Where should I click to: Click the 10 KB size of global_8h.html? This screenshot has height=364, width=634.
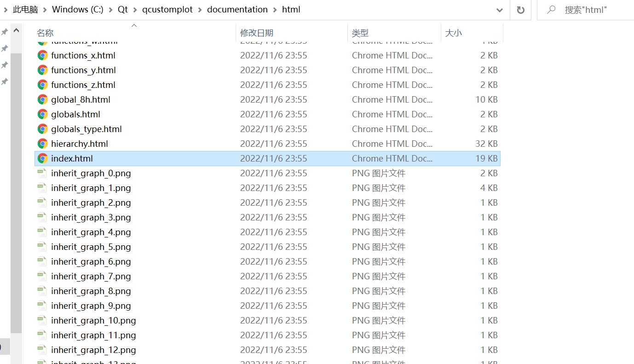click(x=486, y=99)
